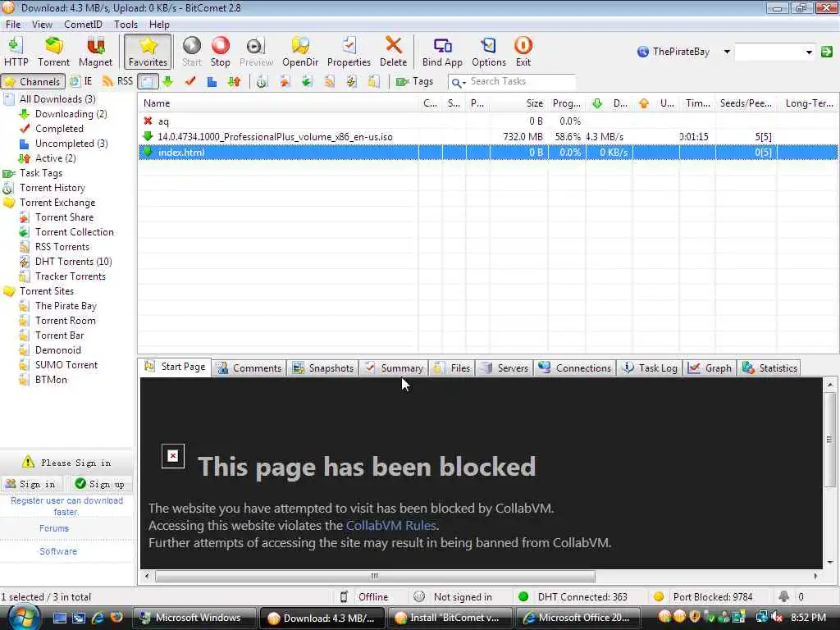The width and height of the screenshot is (840, 630).
Task: Select the aq task row
Action: [x=487, y=121]
